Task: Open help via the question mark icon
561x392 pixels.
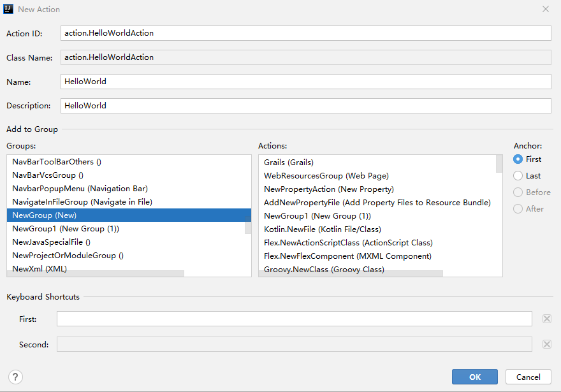Action: pyautogui.click(x=15, y=377)
